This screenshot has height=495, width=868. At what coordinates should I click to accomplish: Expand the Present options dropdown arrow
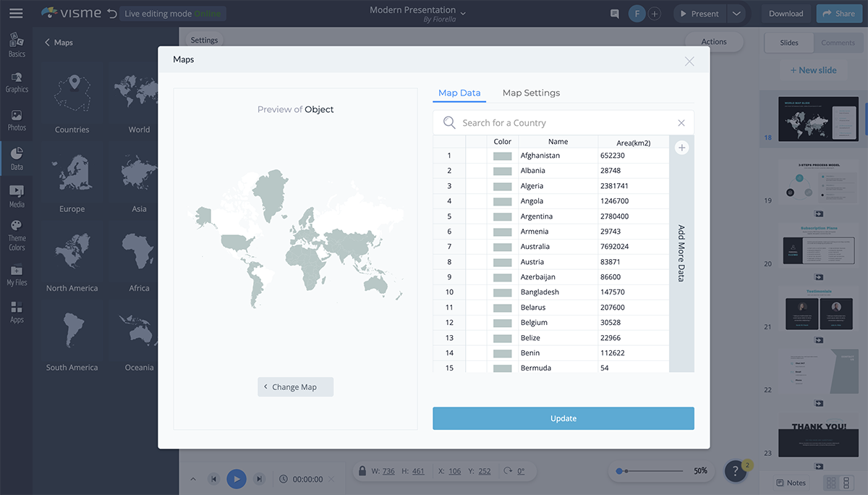(736, 14)
